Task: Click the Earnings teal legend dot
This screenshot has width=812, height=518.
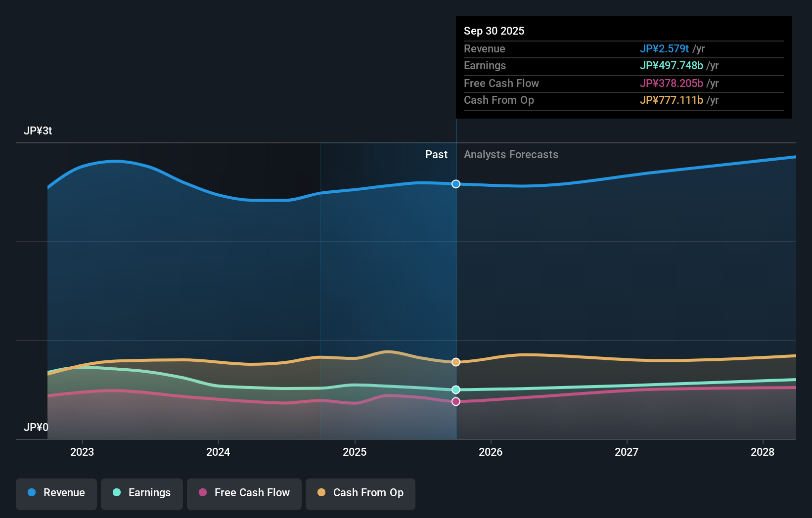Action: (116, 493)
